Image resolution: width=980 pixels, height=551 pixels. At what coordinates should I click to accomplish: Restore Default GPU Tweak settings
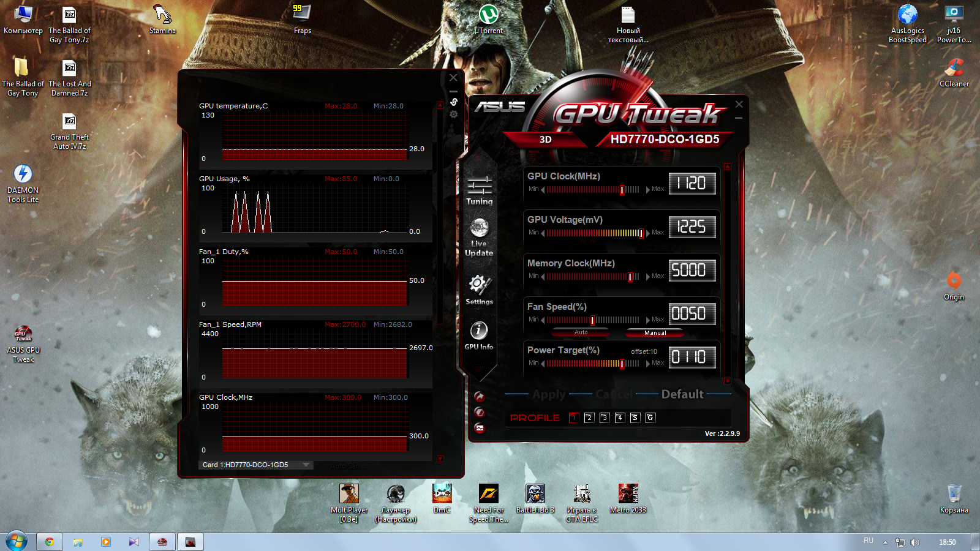[x=682, y=394]
